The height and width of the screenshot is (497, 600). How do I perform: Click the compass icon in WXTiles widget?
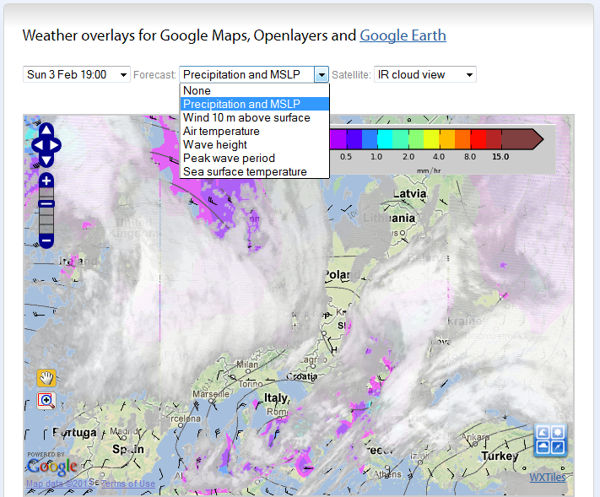[x=558, y=447]
